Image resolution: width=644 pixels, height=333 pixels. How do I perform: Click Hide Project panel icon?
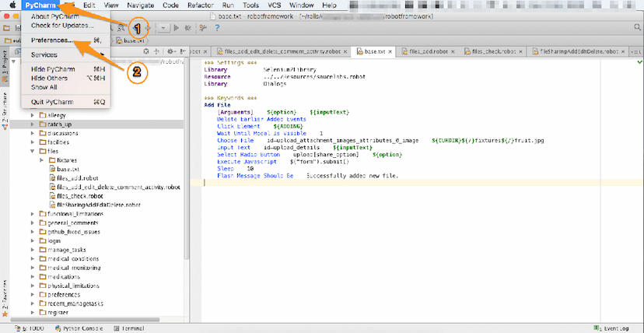(x=182, y=51)
